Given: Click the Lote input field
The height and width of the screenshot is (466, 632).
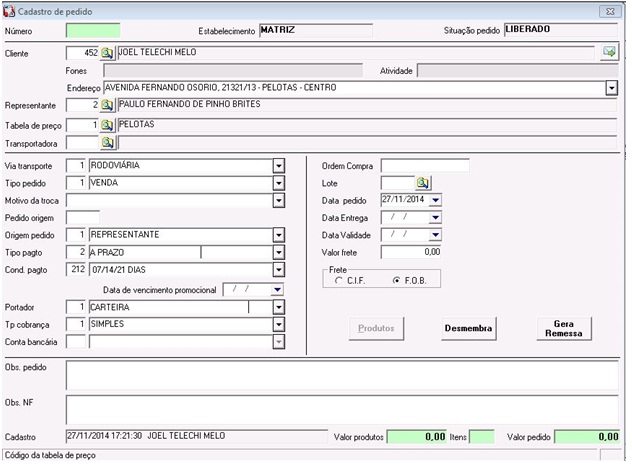Looking at the screenshot, I should [398, 183].
